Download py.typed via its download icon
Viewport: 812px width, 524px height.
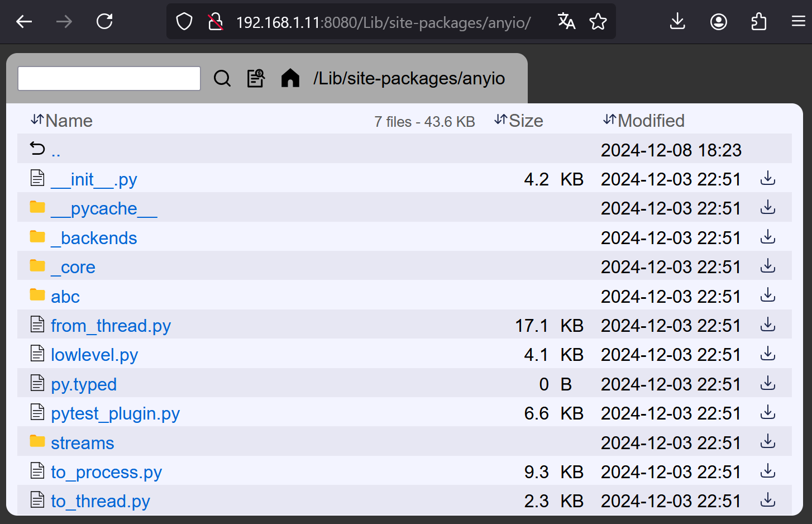point(768,384)
